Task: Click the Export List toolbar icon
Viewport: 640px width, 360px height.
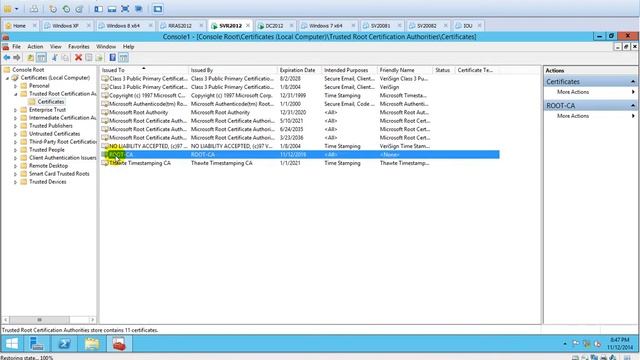Action: click(99, 58)
